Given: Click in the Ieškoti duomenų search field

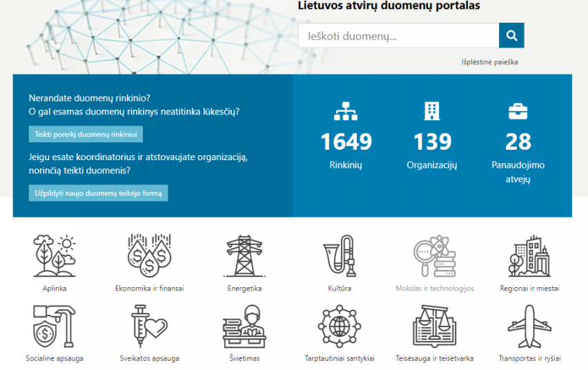Looking at the screenshot, I should point(398,35).
